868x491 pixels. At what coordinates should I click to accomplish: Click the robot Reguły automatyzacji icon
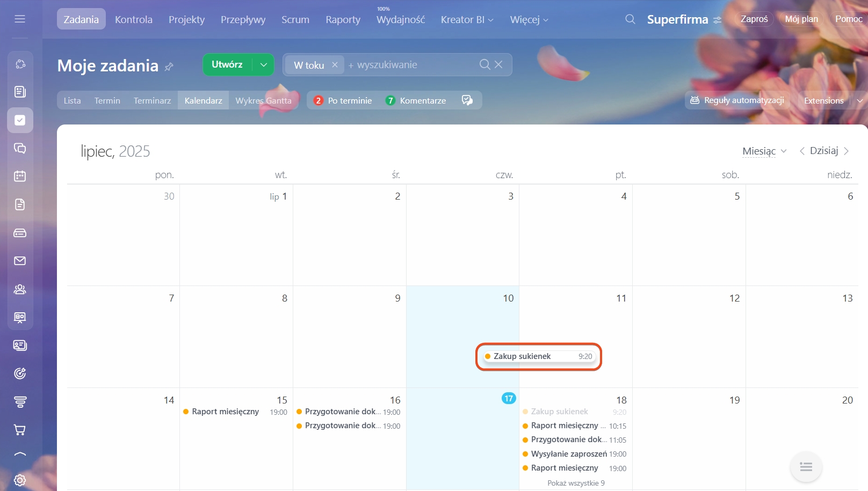[x=695, y=100]
